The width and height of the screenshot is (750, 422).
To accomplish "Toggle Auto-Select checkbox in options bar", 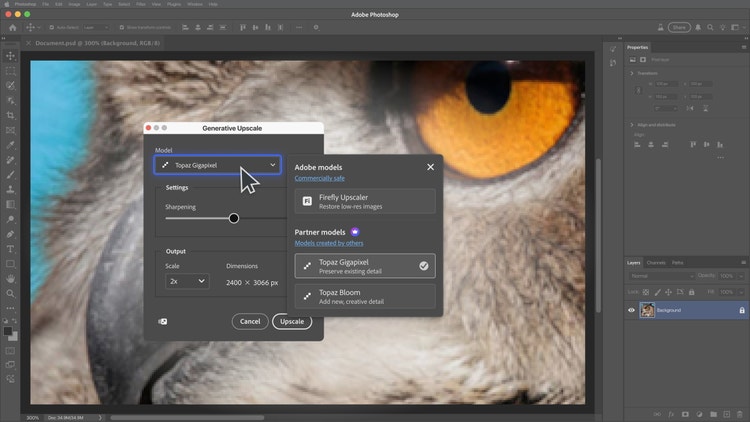I will click(52, 28).
